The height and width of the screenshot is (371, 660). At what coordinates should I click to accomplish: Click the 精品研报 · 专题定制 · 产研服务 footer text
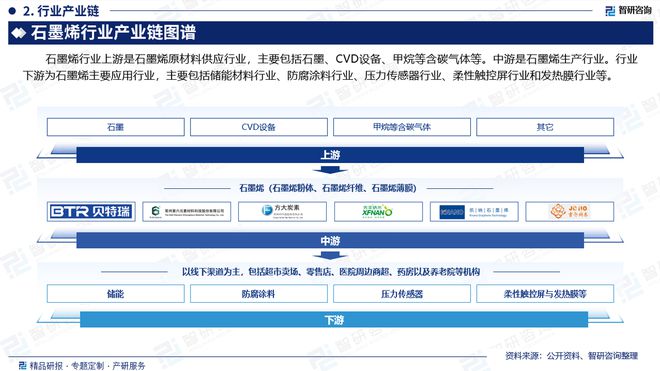(87, 366)
